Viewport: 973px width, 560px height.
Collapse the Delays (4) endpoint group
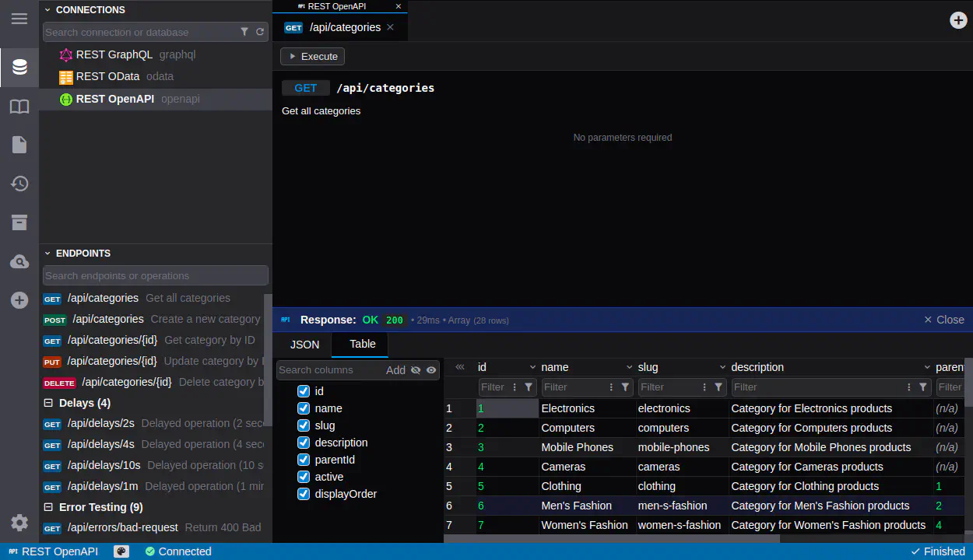[48, 403]
